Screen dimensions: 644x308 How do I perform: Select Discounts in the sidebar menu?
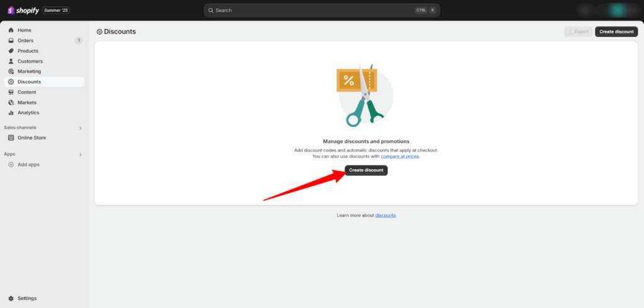click(29, 82)
